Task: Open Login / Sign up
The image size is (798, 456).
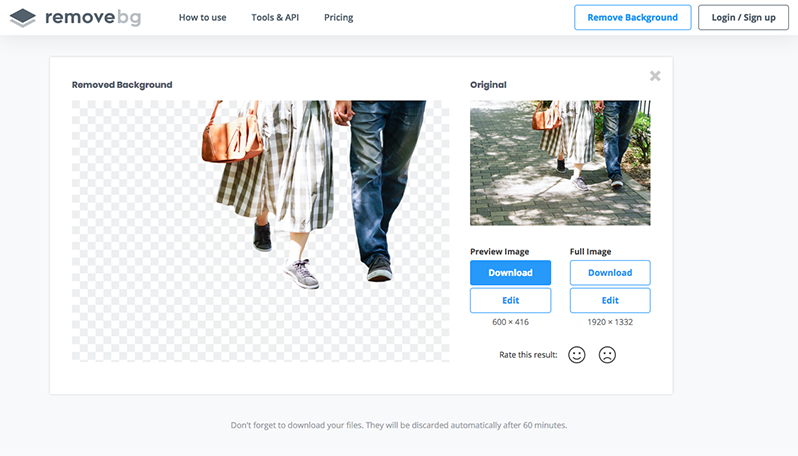Action: (x=744, y=17)
